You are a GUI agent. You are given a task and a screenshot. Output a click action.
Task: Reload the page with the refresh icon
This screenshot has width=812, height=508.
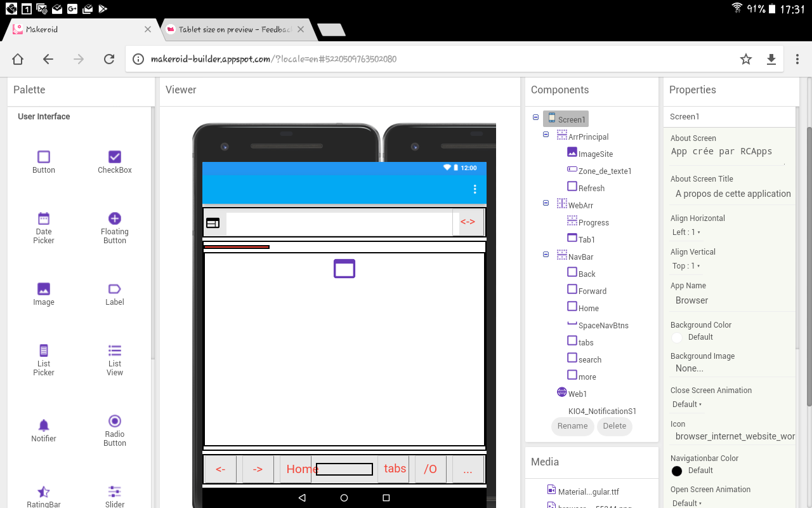point(109,59)
